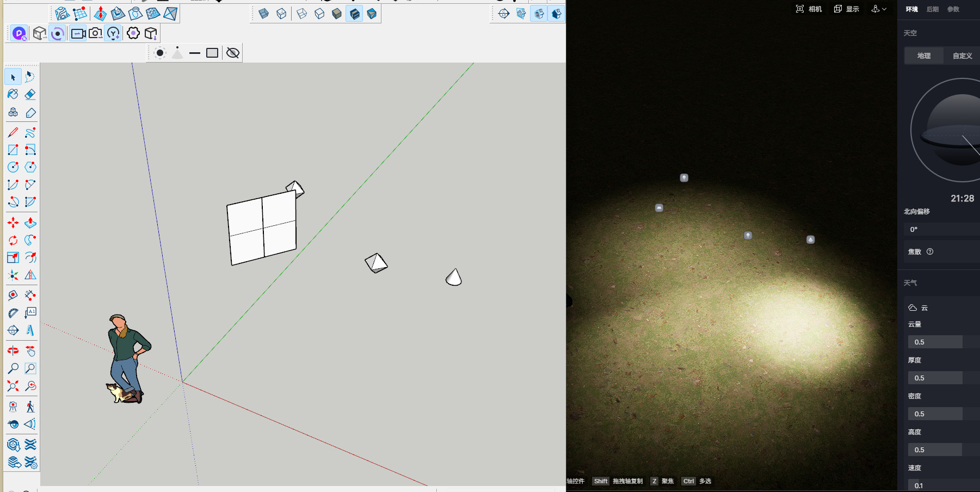The height and width of the screenshot is (492, 980).
Task: Expand the walking person mode dropdown
Action: click(x=879, y=9)
